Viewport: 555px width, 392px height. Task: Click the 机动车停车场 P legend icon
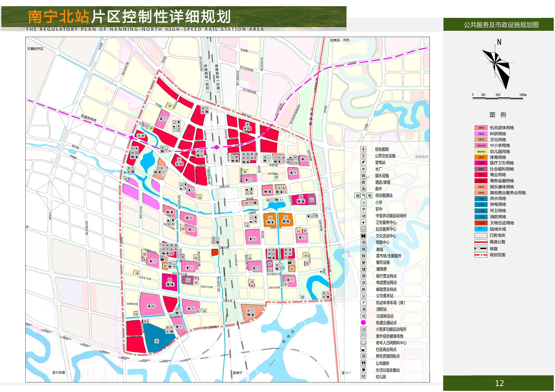pos(363,302)
